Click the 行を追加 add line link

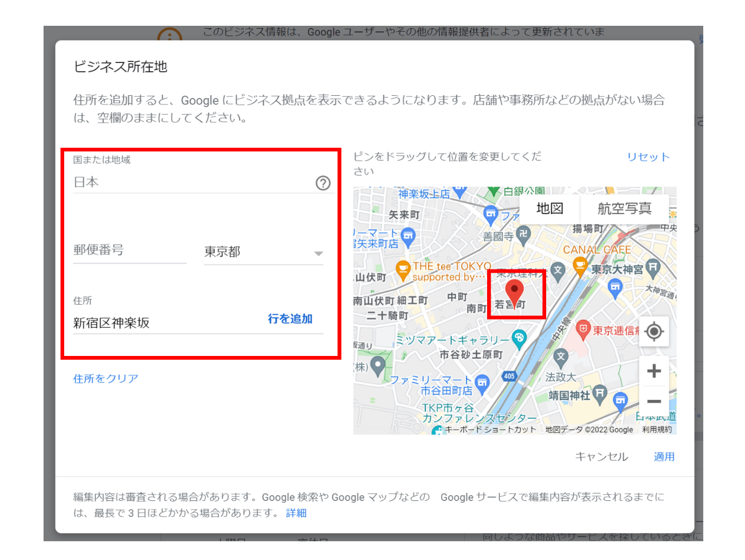pyautogui.click(x=290, y=319)
